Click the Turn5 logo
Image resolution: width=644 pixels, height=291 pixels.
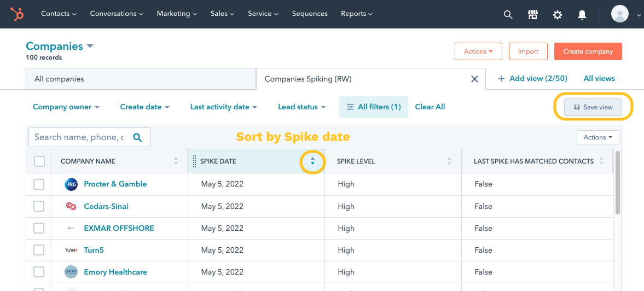[71, 250]
